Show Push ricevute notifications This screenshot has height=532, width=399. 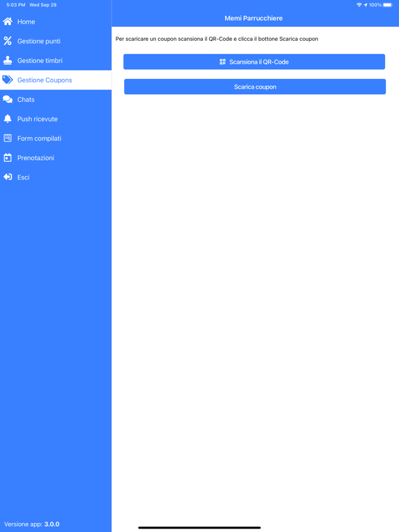(x=55, y=118)
